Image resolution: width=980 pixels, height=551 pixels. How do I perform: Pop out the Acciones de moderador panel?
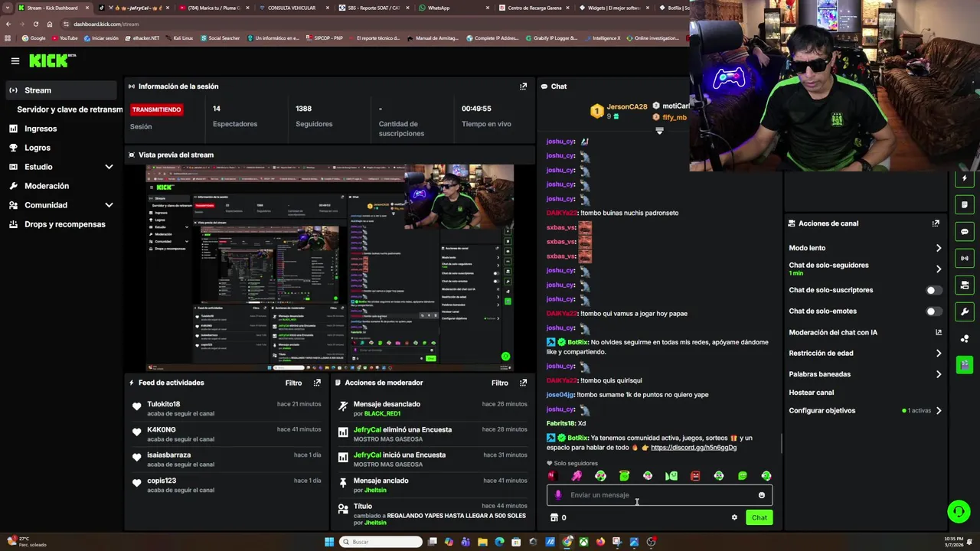click(523, 383)
